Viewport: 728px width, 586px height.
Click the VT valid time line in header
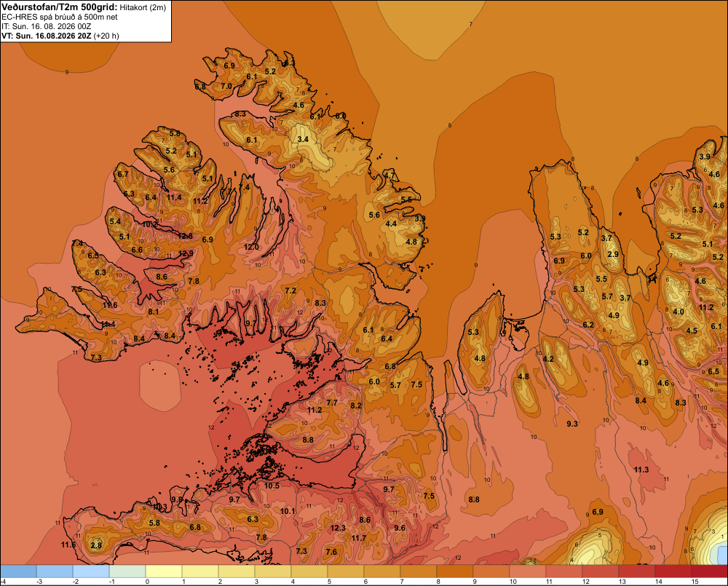(60, 36)
